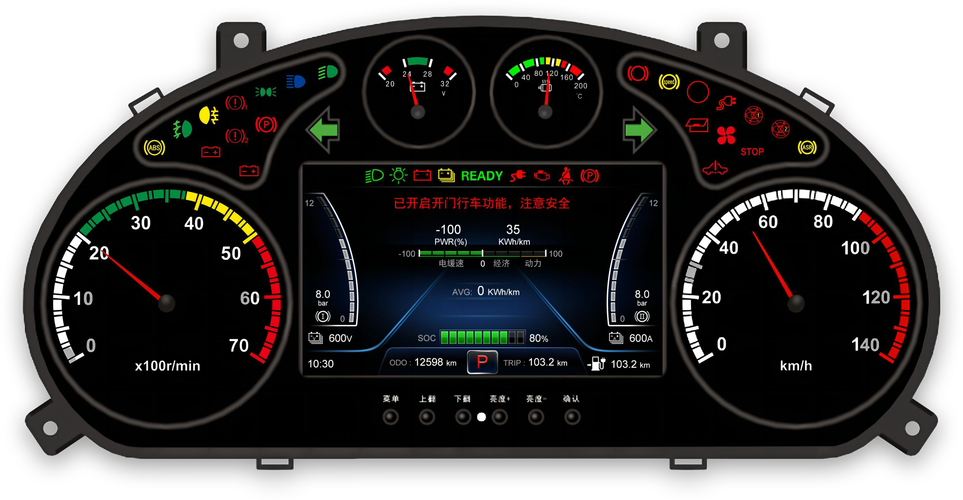Push the 亮度- brightness down button
The image size is (963, 500).
point(536,417)
